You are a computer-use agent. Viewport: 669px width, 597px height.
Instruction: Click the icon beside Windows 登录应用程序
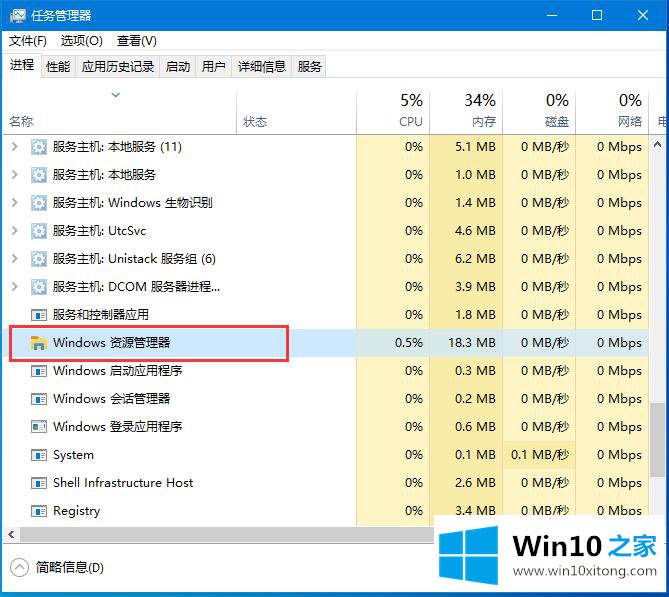[x=38, y=427]
